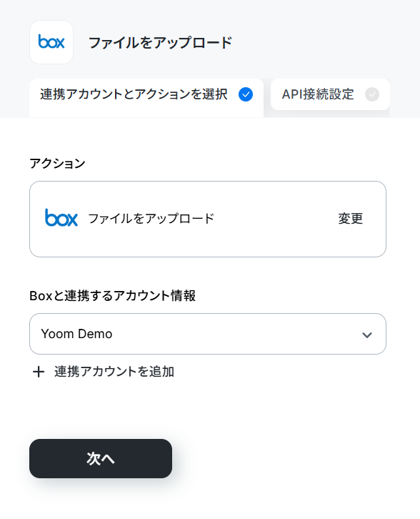Click 変更 to change the action
This screenshot has width=420, height=519.
coord(351,219)
